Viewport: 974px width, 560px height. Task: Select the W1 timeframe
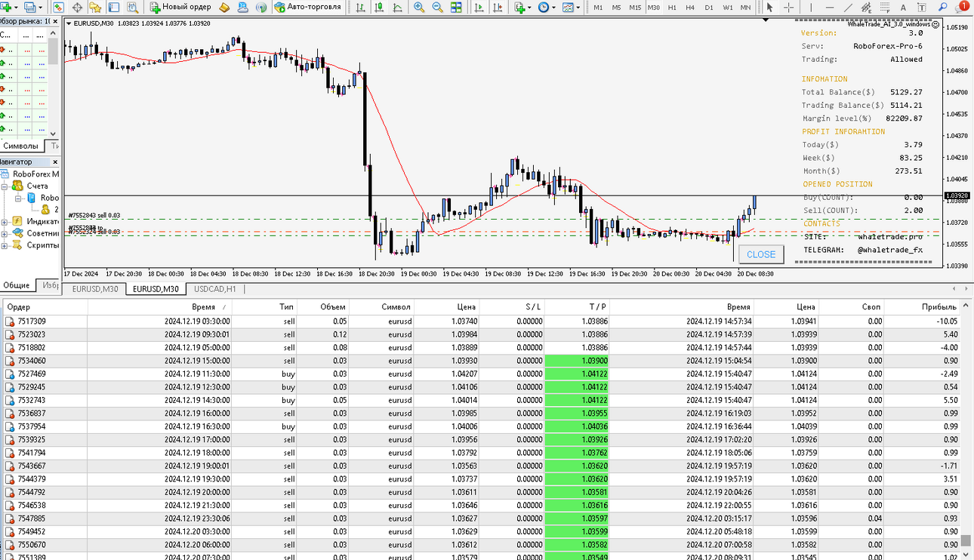728,8
